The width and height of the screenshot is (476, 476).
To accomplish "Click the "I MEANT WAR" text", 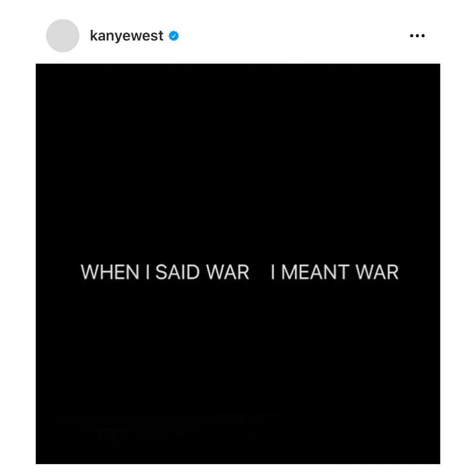I will click(x=335, y=272).
